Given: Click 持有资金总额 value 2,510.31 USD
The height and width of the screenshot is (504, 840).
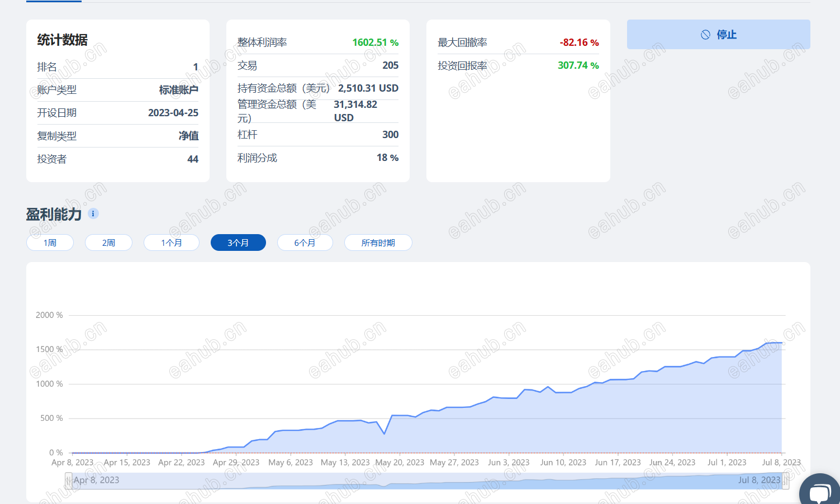Looking at the screenshot, I should 368,88.
